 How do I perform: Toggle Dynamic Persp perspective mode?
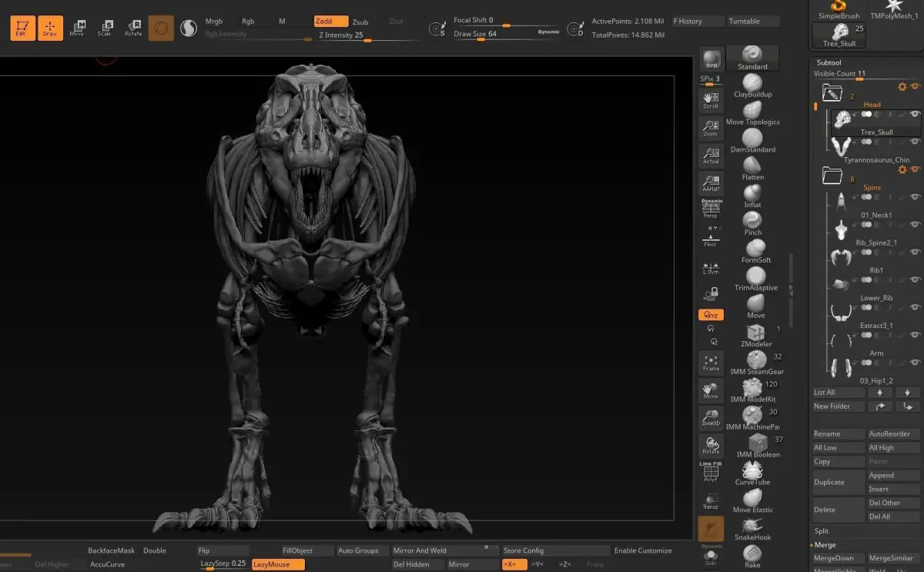(711, 209)
